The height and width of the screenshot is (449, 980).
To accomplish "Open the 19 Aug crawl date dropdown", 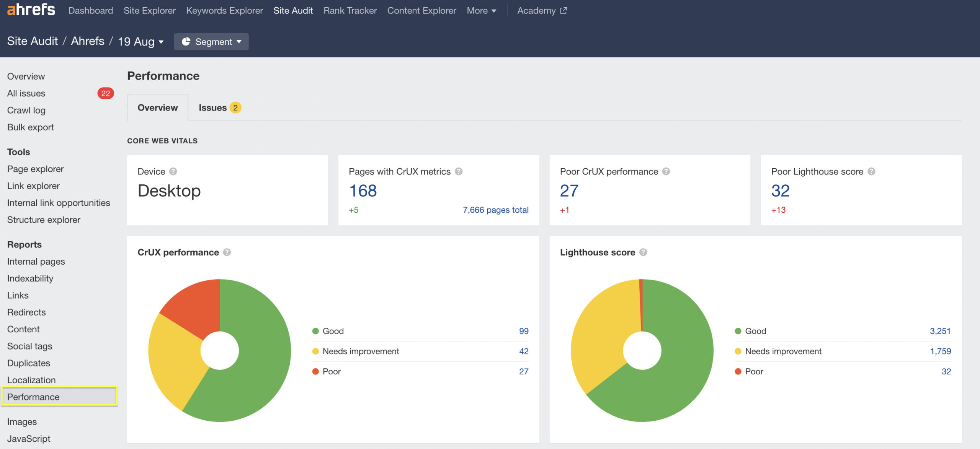I will pyautogui.click(x=140, y=41).
